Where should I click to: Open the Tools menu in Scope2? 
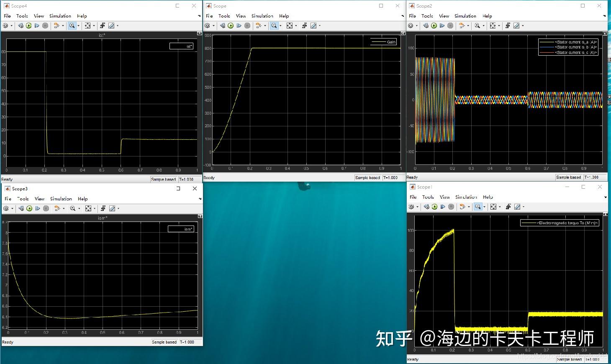[x=427, y=16]
